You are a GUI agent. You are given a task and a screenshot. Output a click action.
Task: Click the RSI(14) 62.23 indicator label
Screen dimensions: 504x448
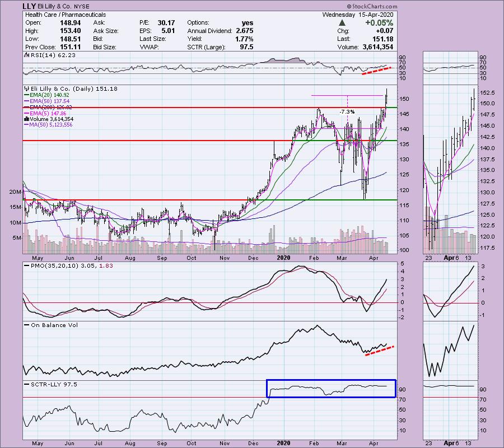click(x=53, y=55)
